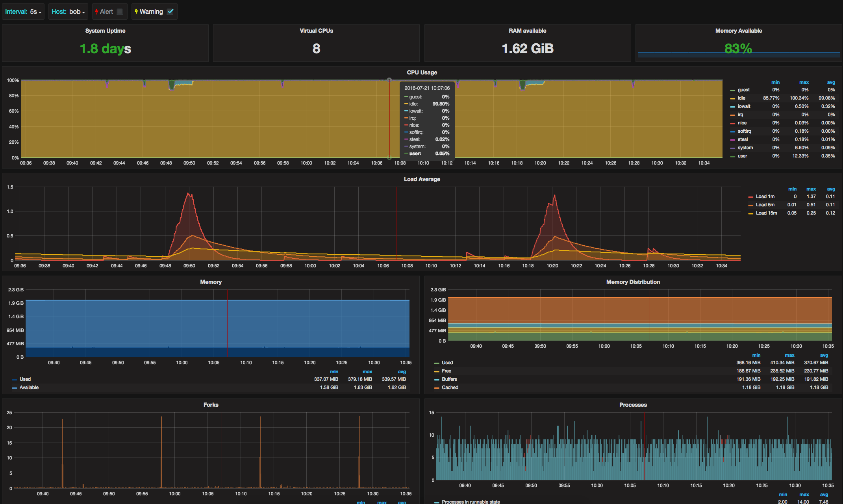Enable the Alert annotations checkbox
The width and height of the screenshot is (843, 504).
(x=120, y=11)
